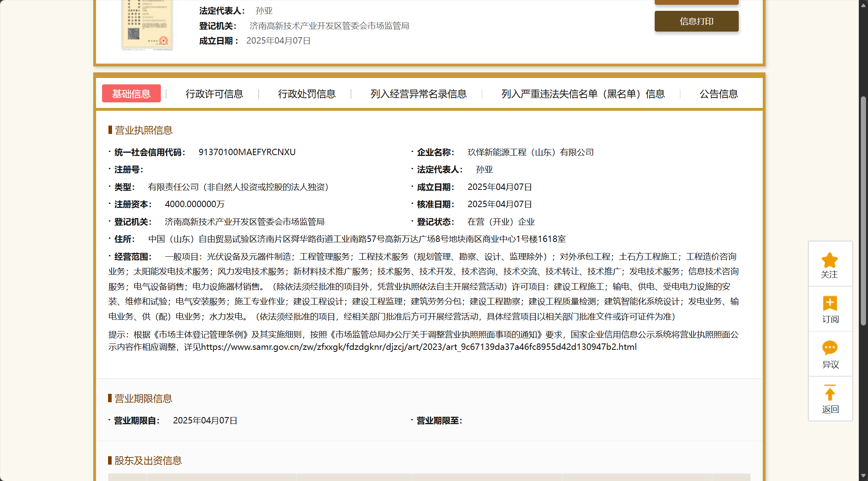
Task: Click the samr.gov.cn notice URL link
Action: [419, 347]
